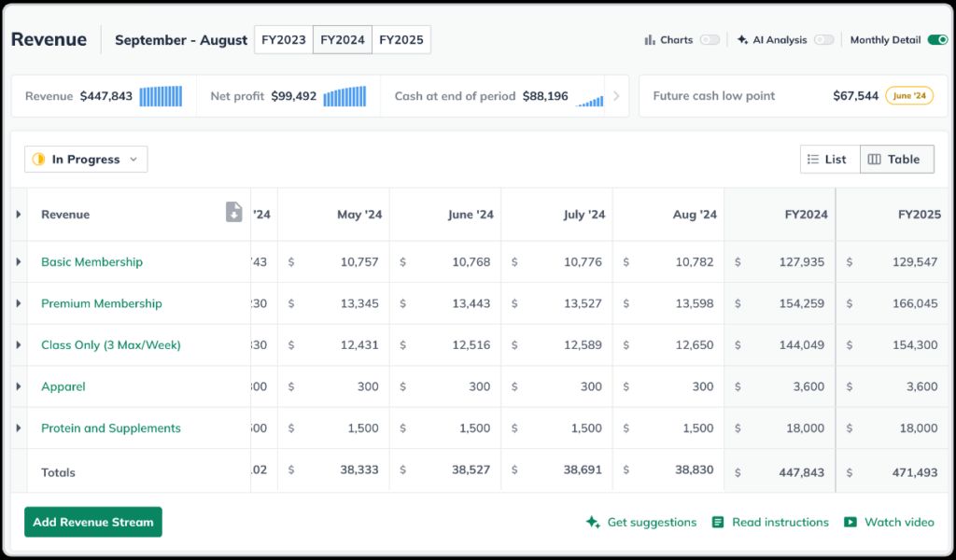956x560 pixels.
Task: Switch to the FY2025 tab
Action: pos(401,40)
